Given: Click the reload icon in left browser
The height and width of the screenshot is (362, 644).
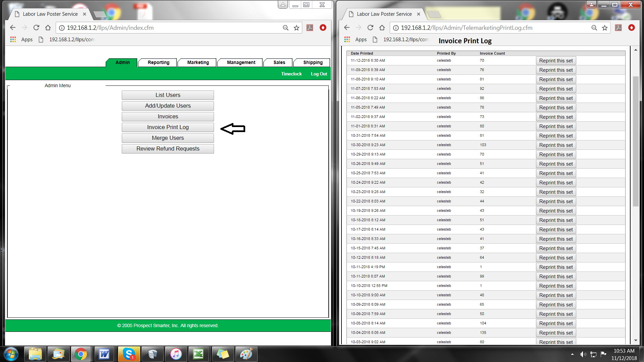Looking at the screenshot, I should pyautogui.click(x=36, y=28).
